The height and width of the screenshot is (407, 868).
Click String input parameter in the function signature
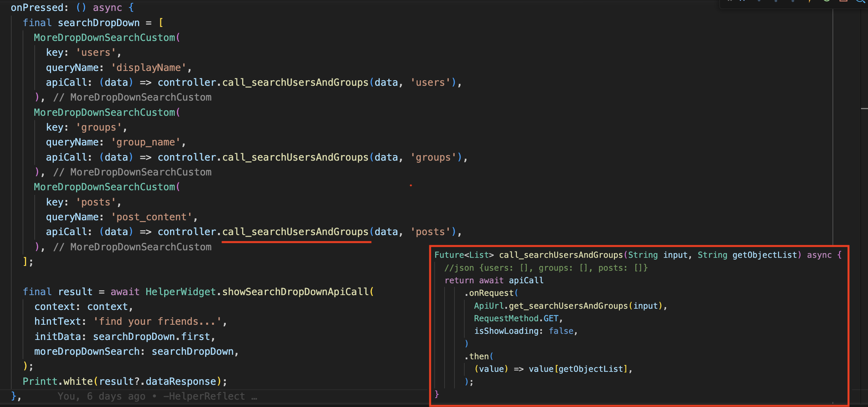pos(657,255)
